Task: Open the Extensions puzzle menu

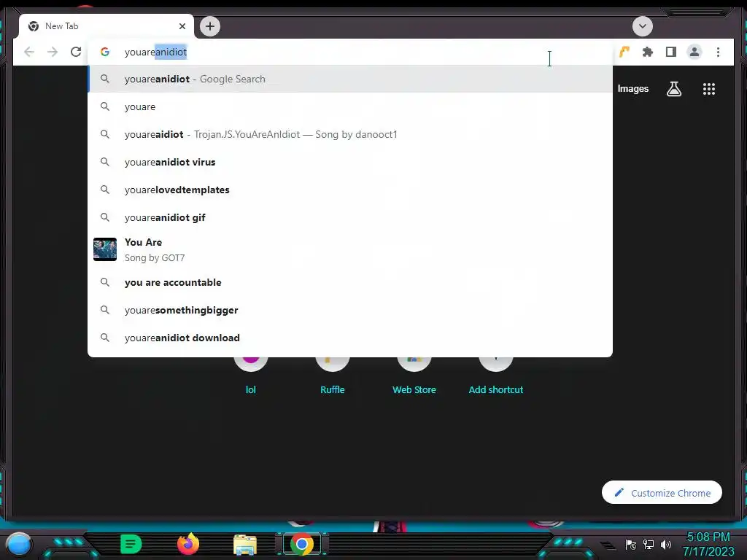Action: [648, 52]
